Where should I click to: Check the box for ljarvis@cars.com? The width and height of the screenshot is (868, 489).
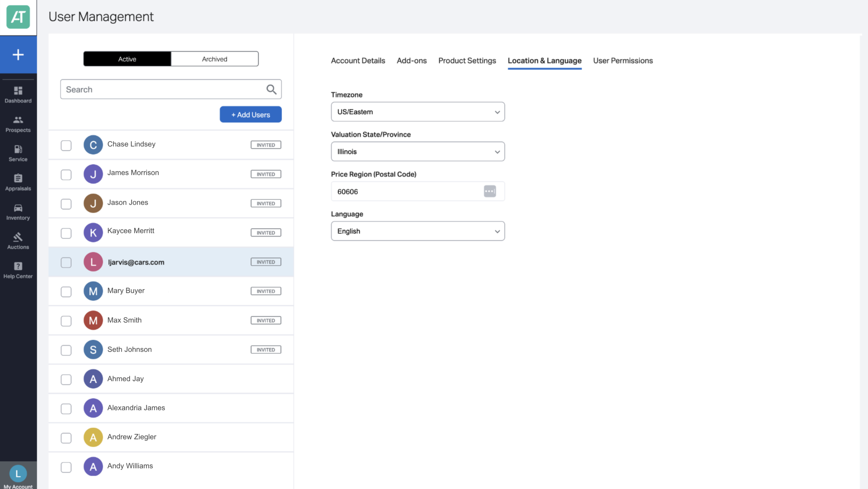click(x=66, y=262)
